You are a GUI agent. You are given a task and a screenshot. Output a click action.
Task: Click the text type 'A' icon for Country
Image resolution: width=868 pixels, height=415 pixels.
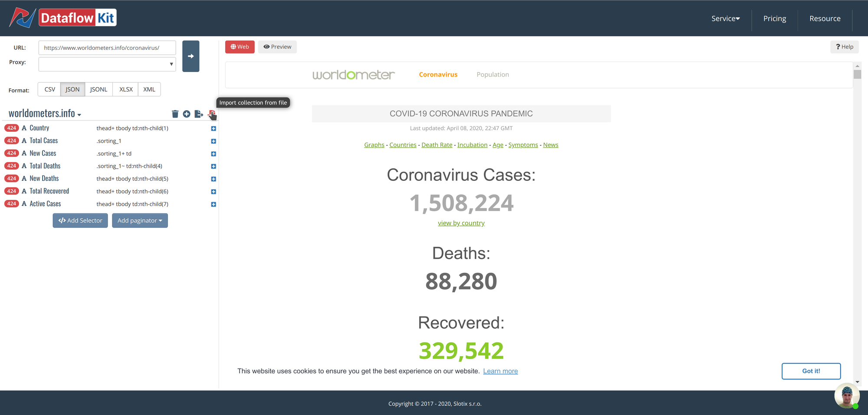tap(24, 128)
